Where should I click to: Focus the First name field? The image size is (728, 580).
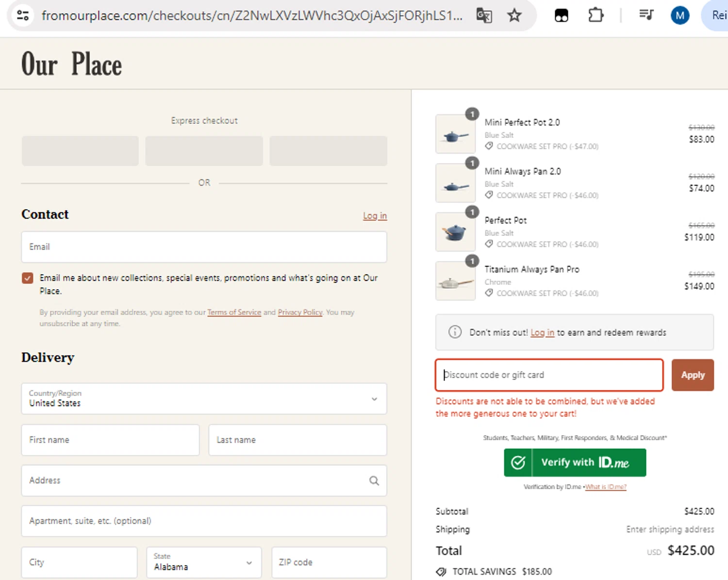tap(110, 440)
